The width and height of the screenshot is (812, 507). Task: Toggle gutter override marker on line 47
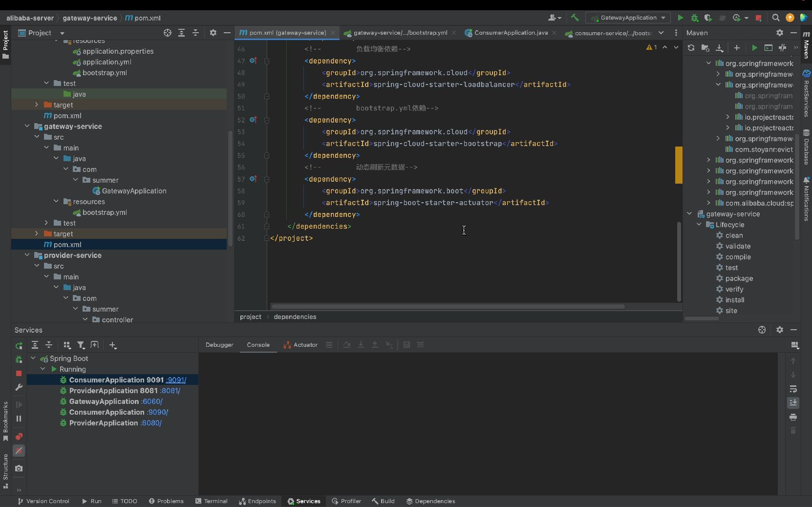click(253, 61)
